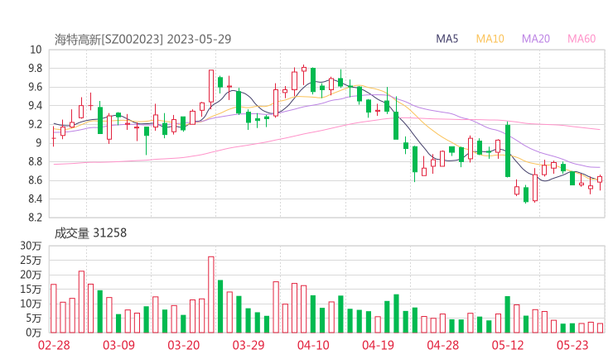
Task: Click the 04-28 date label
Action: pos(442,345)
